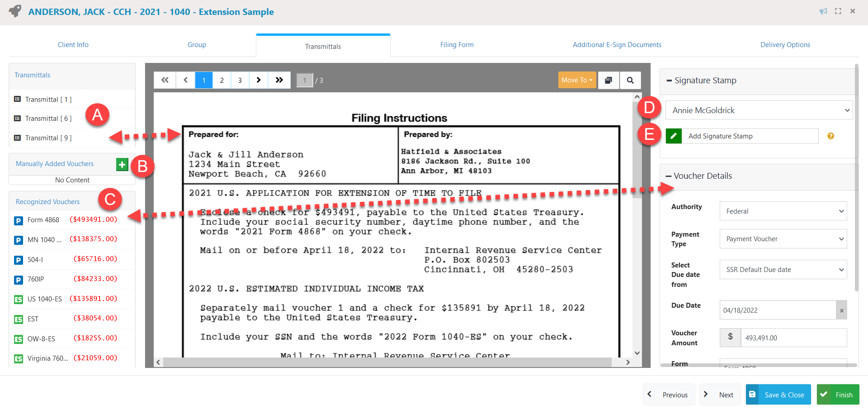Viewport: 868px width, 415px height.
Task: Open the search magnifier in viewer
Action: tap(630, 80)
